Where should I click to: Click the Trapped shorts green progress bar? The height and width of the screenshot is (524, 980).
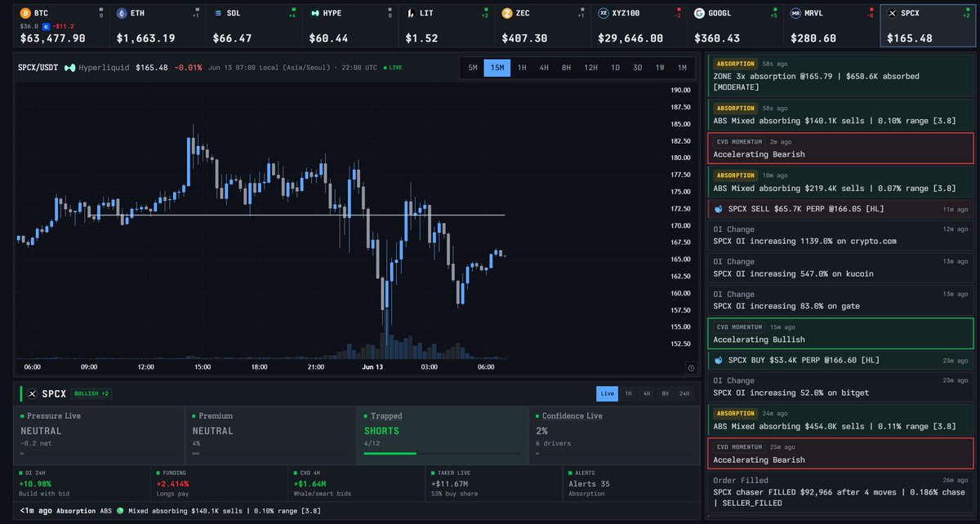click(390, 453)
